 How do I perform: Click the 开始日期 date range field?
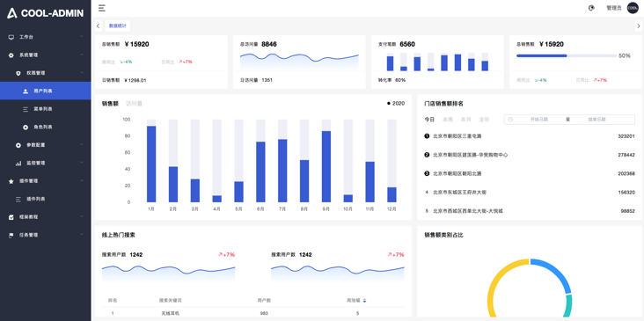pos(538,120)
